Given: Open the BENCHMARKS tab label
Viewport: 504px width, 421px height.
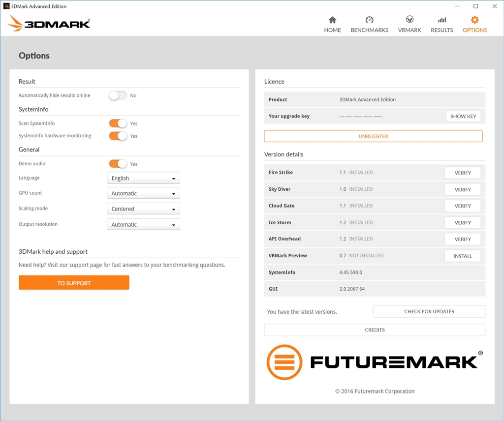Looking at the screenshot, I should point(369,30).
